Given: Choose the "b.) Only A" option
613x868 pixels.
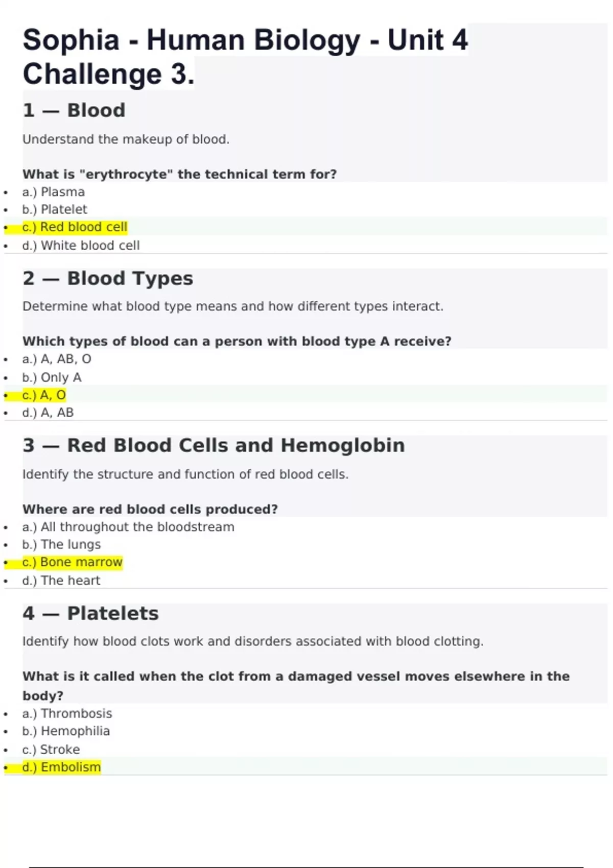Looking at the screenshot, I should [x=52, y=377].
